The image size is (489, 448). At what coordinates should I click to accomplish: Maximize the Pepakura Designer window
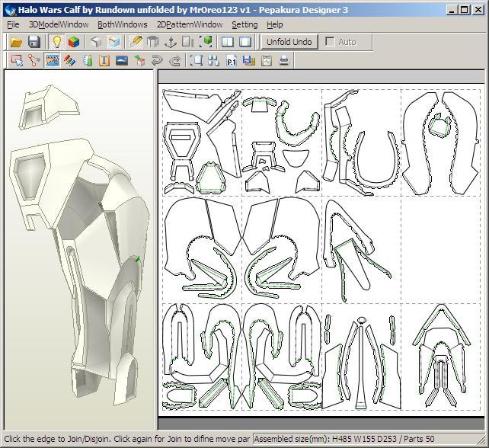[465, 10]
